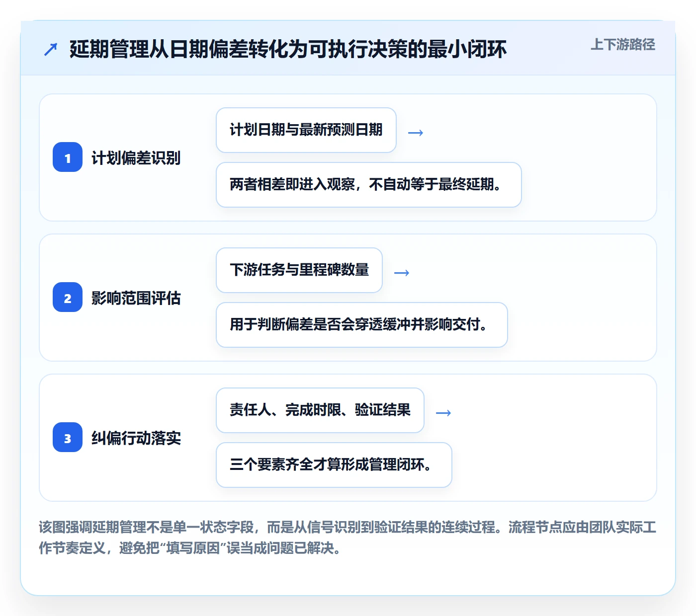This screenshot has height=616, width=696.
Task: Click the arrow after 责任人、完成时限、验证结果
Action: point(443,413)
